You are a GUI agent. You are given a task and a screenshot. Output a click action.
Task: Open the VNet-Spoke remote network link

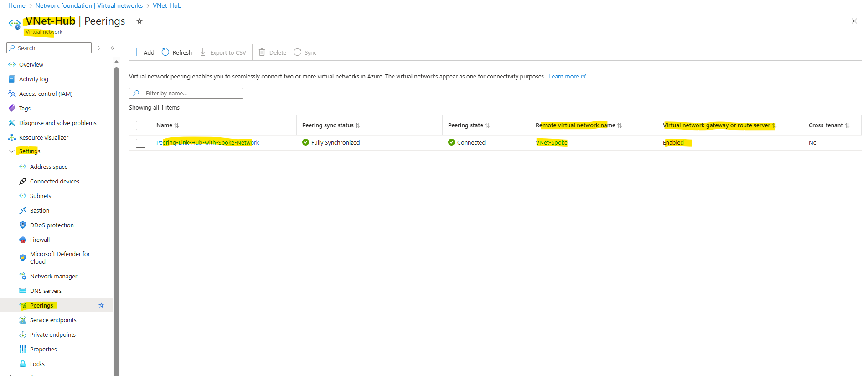pos(552,142)
